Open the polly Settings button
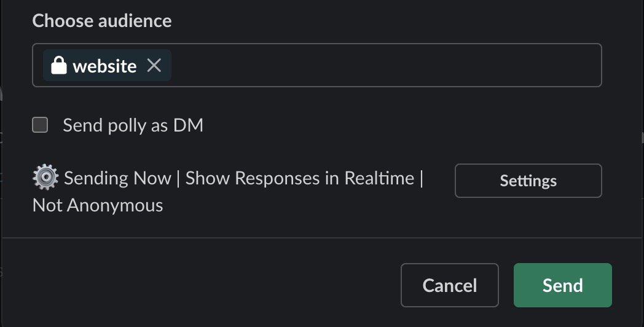The image size is (644, 327). (x=528, y=181)
